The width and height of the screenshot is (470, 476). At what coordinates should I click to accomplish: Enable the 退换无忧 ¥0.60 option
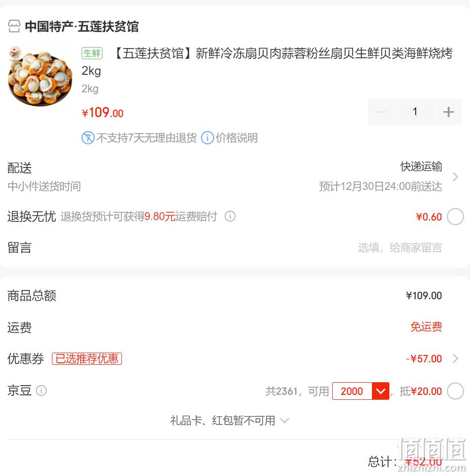(x=455, y=217)
